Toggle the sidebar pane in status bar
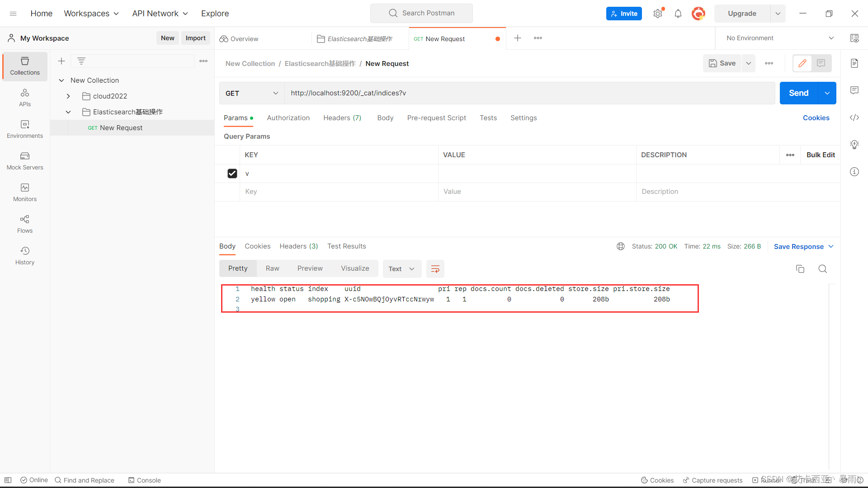Image resolution: width=868 pixels, height=488 pixels. tap(8, 480)
